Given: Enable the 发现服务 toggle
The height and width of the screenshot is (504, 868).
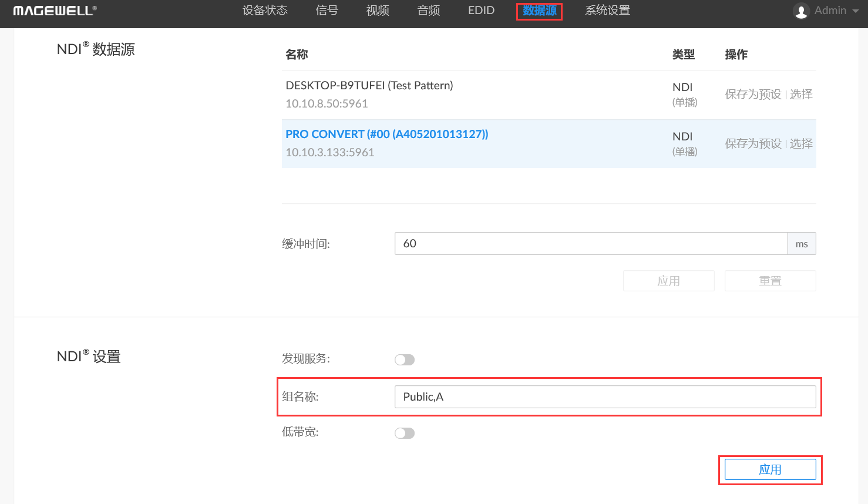Looking at the screenshot, I should click(405, 359).
